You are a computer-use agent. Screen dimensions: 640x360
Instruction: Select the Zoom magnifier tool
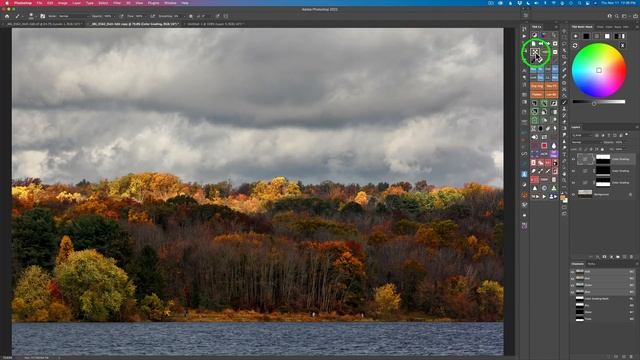[564, 180]
